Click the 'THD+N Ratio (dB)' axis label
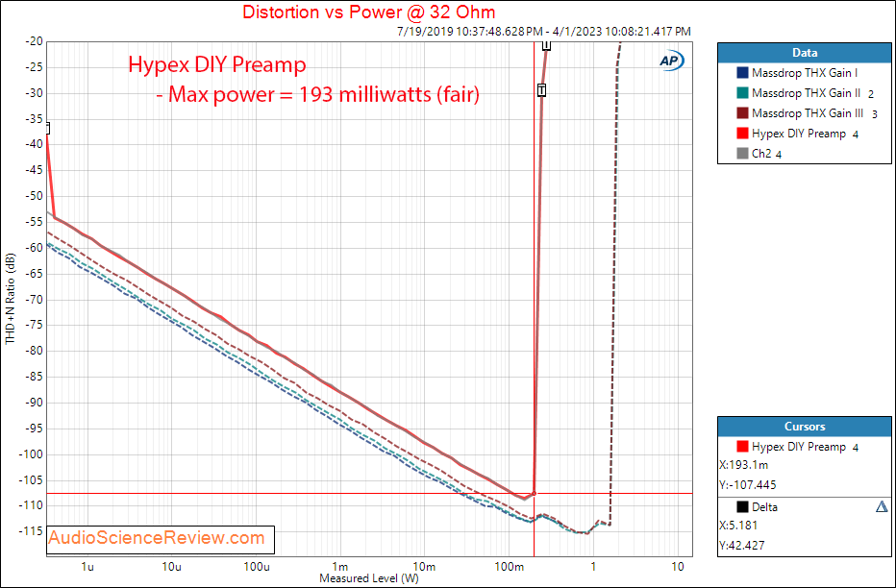Screen dimensions: 896x588 [x=11, y=299]
